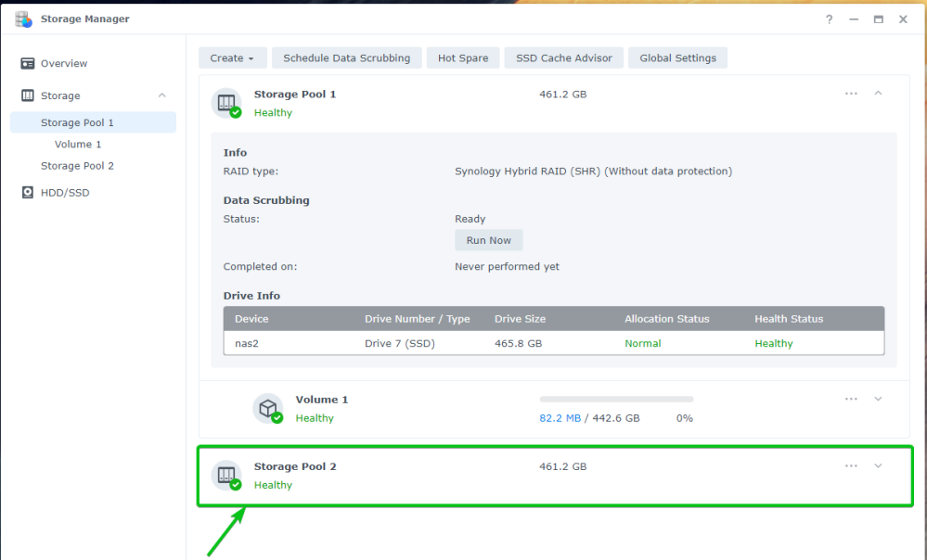Screen dimensions: 927x560
Task: Click the Hot Spare button
Action: tap(463, 57)
